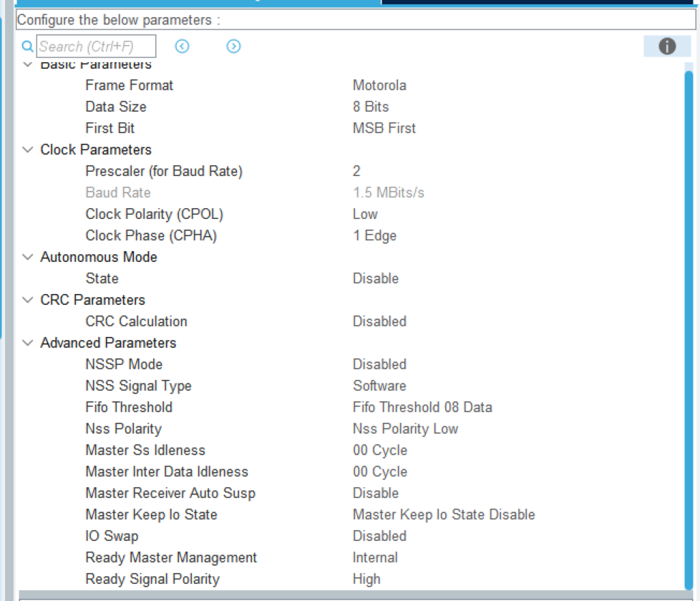Change the MSB First value
The height and width of the screenshot is (601, 700).
click(384, 128)
